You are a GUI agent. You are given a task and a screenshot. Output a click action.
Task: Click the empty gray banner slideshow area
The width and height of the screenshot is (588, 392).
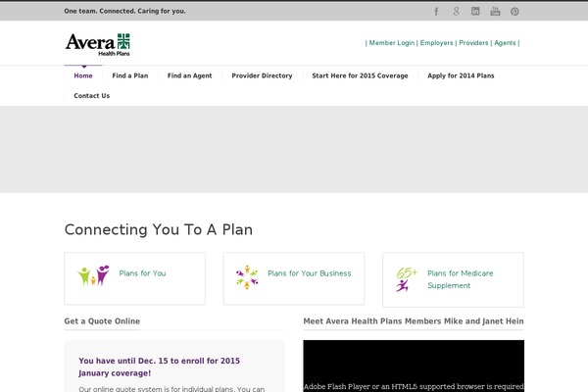(x=294, y=149)
